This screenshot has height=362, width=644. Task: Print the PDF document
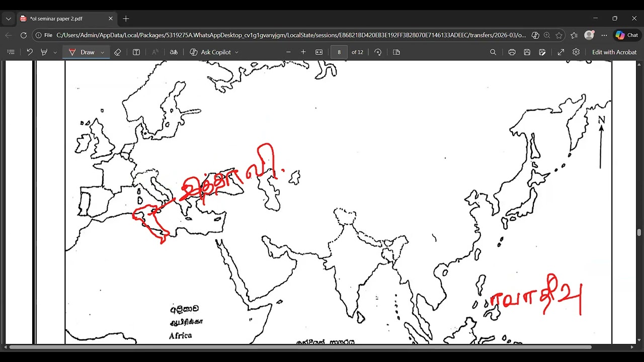pos(512,52)
